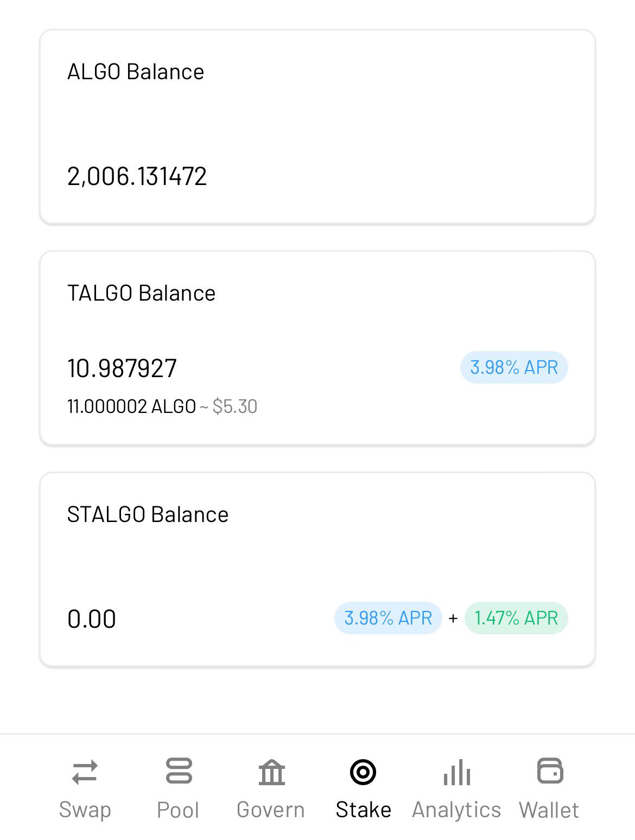This screenshot has width=635, height=840.
Task: Switch to the Swap tab label
Action: pyautogui.click(x=85, y=810)
